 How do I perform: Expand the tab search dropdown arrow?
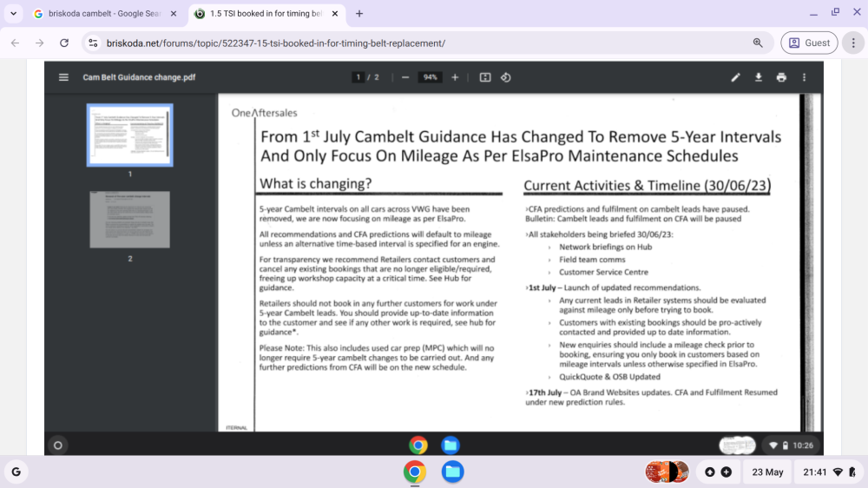pyautogui.click(x=13, y=13)
